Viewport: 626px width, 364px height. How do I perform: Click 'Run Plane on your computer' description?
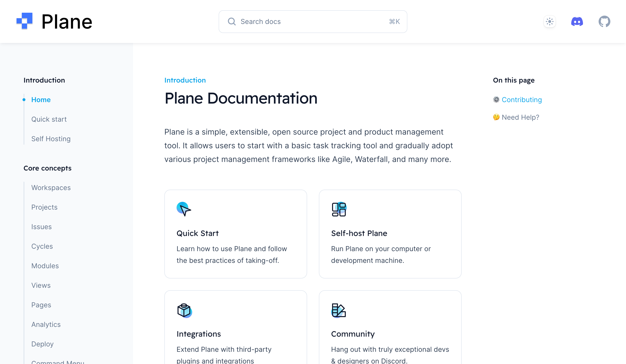(381, 255)
